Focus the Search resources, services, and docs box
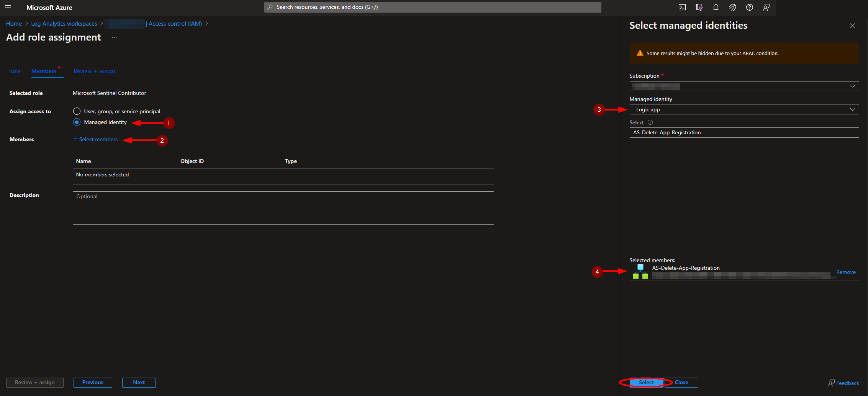The height and width of the screenshot is (396, 868). coord(433,7)
